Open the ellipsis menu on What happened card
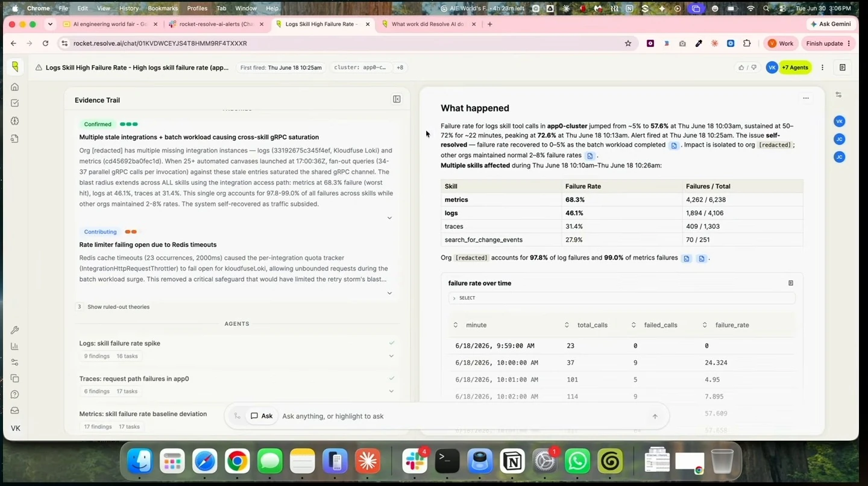 pos(806,98)
